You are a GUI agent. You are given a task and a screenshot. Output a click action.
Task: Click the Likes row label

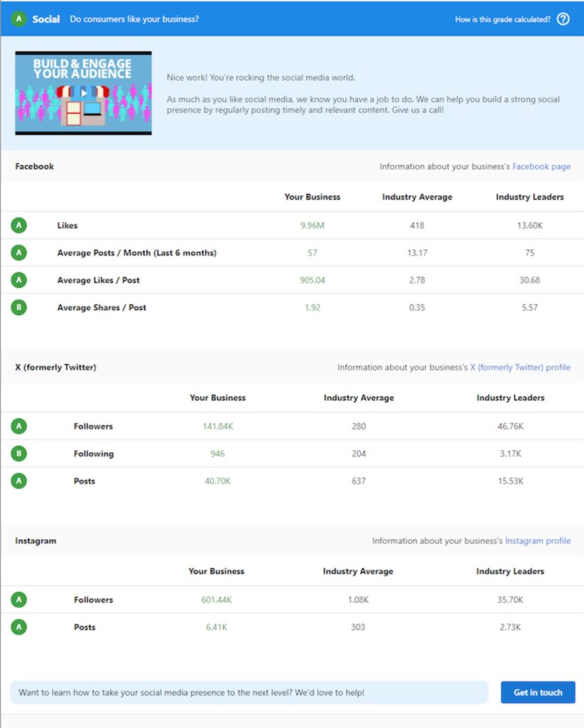(x=67, y=225)
